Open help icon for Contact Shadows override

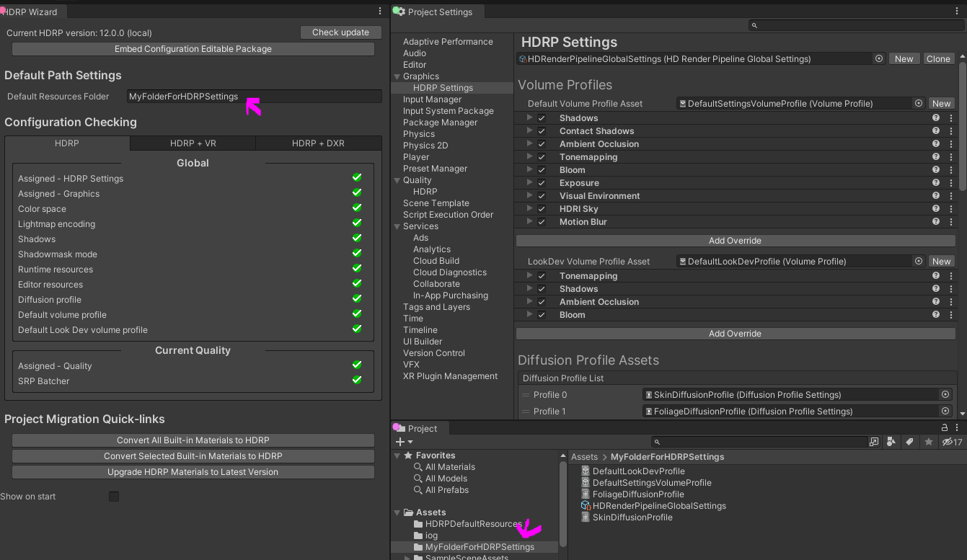click(x=936, y=131)
